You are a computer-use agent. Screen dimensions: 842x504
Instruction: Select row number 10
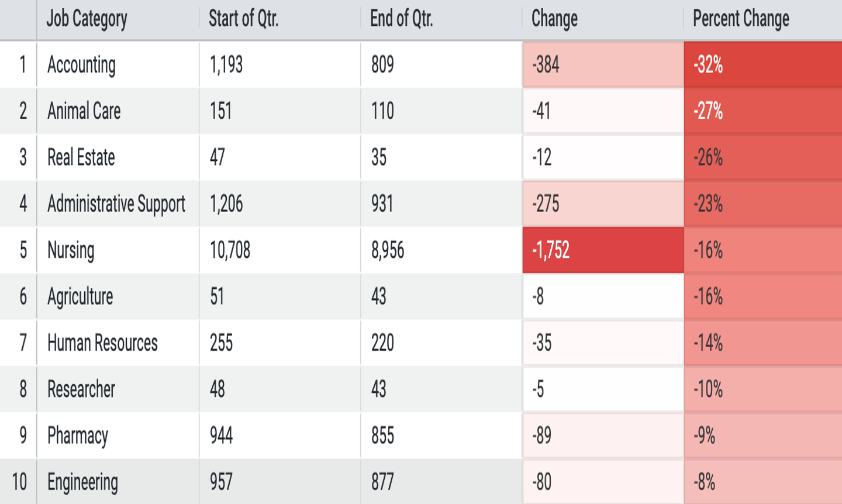click(x=19, y=482)
